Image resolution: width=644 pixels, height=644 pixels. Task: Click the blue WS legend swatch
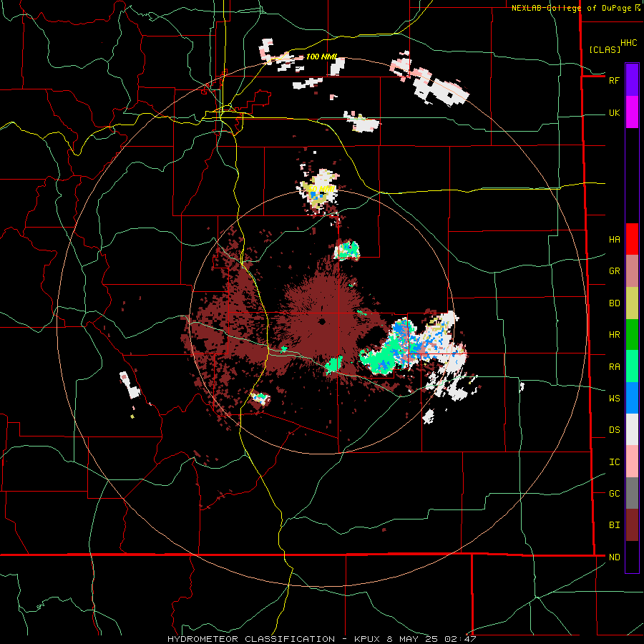632,398
